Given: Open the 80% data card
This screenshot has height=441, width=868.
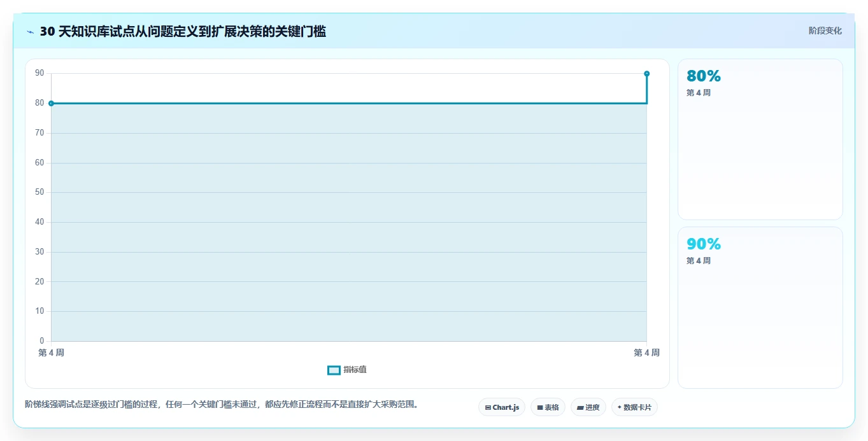Looking at the screenshot, I should (760, 139).
